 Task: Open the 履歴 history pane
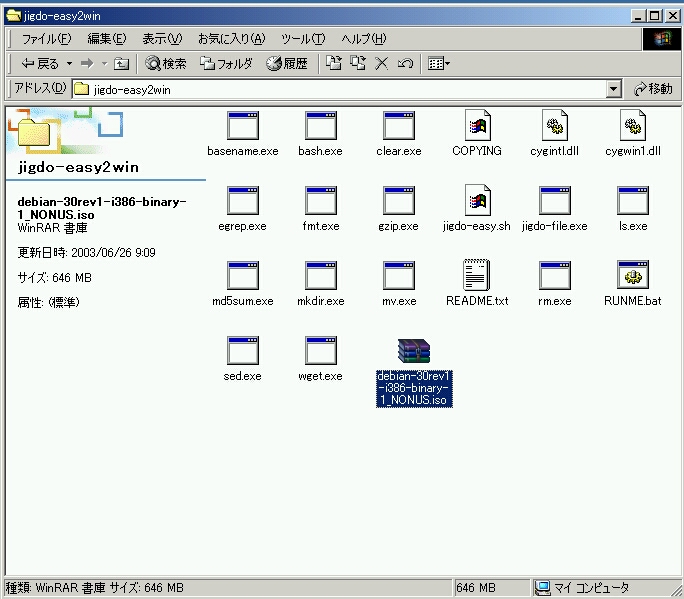point(287,64)
